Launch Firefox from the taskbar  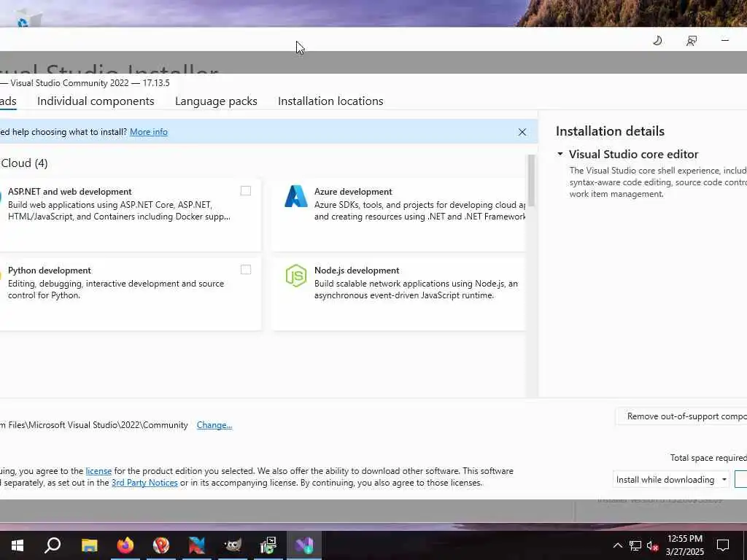point(125,545)
